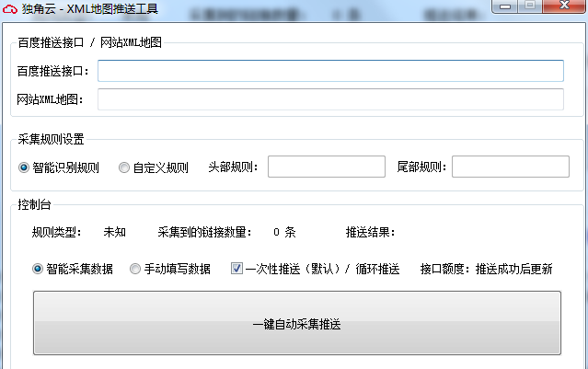Click into the 网站XML地图 text box
Screen dimensions: 588x369
pos(330,99)
